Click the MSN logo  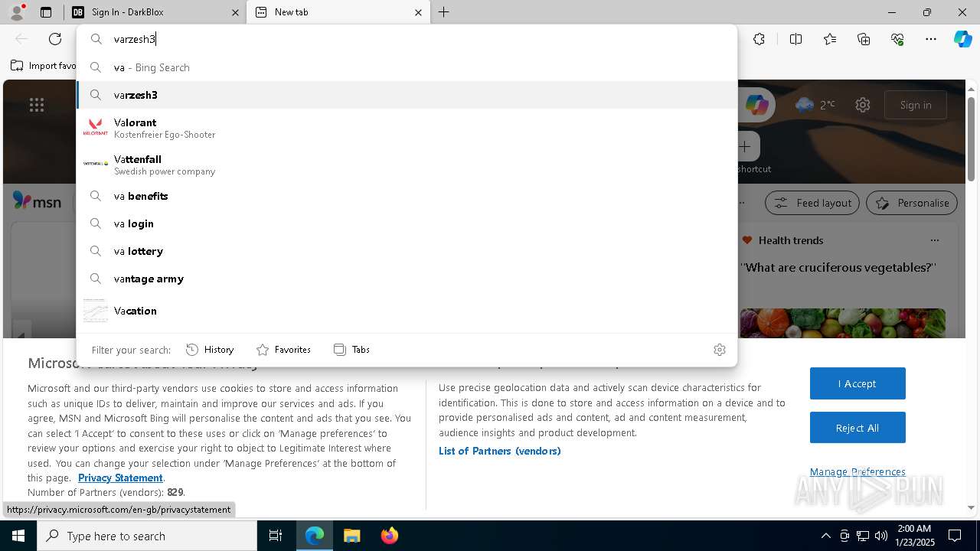(x=37, y=201)
